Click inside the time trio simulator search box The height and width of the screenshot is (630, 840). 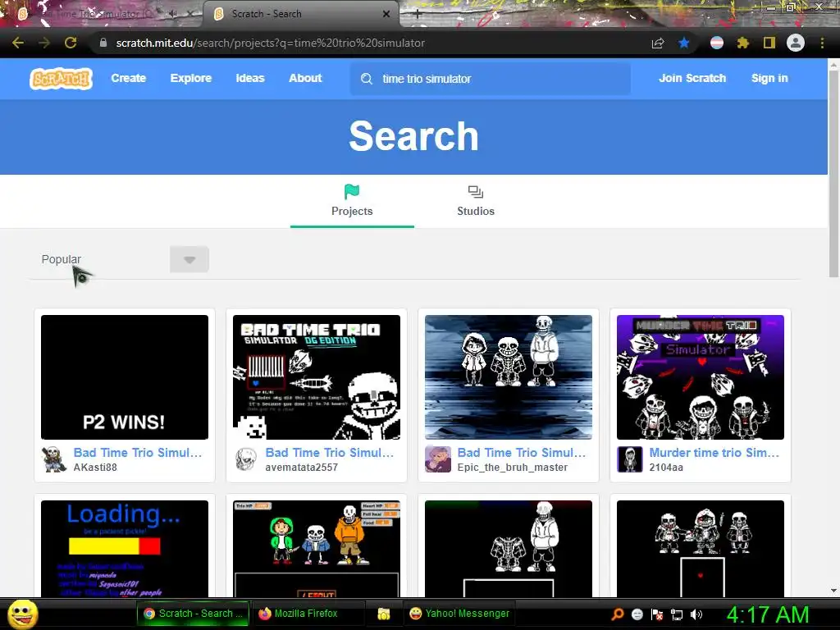[491, 79]
